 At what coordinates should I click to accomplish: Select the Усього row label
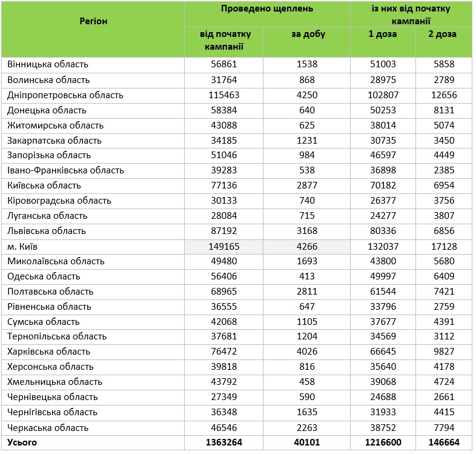click(x=22, y=442)
